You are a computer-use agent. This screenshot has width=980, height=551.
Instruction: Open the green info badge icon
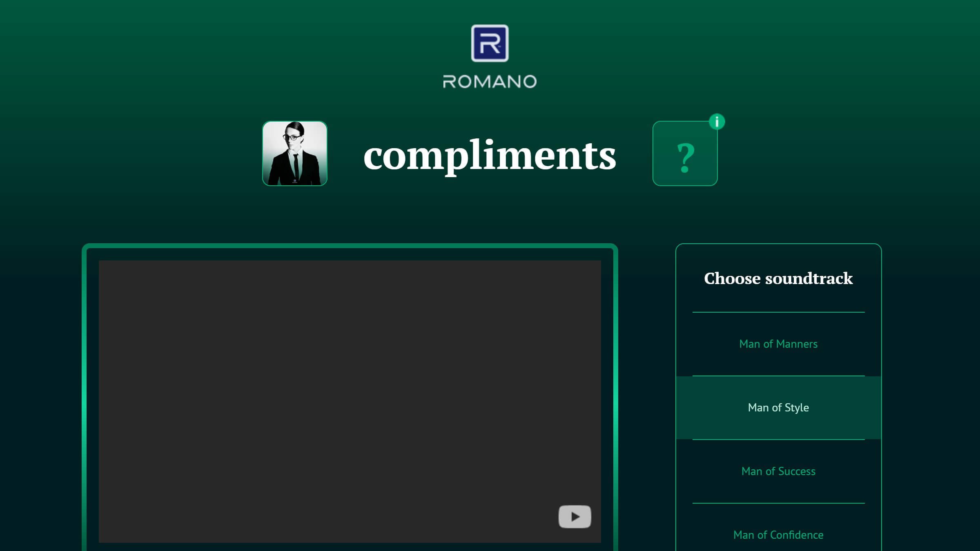tap(717, 122)
